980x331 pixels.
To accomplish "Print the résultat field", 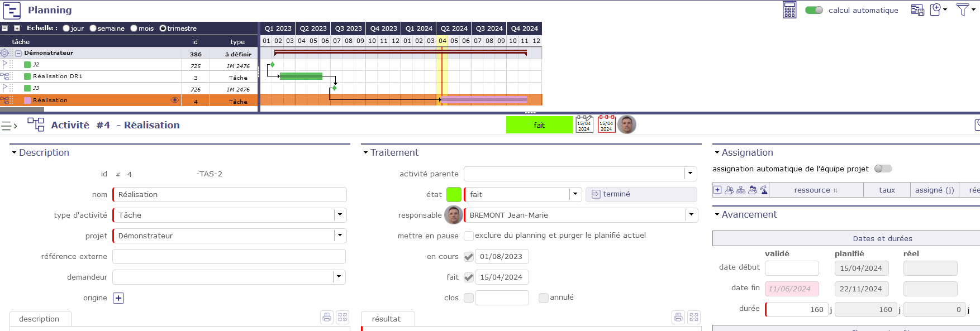I will (x=678, y=317).
